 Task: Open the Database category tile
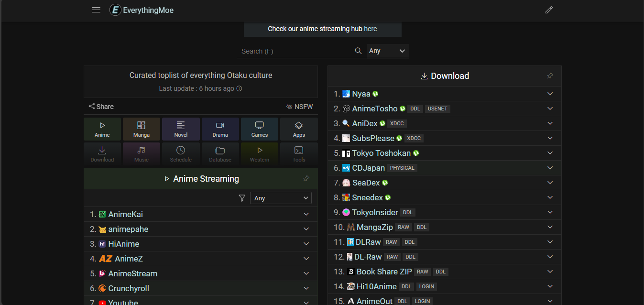point(220,154)
